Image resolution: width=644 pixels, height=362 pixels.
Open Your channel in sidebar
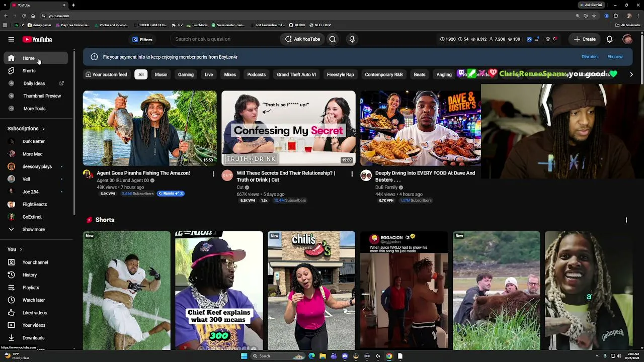coord(36,262)
